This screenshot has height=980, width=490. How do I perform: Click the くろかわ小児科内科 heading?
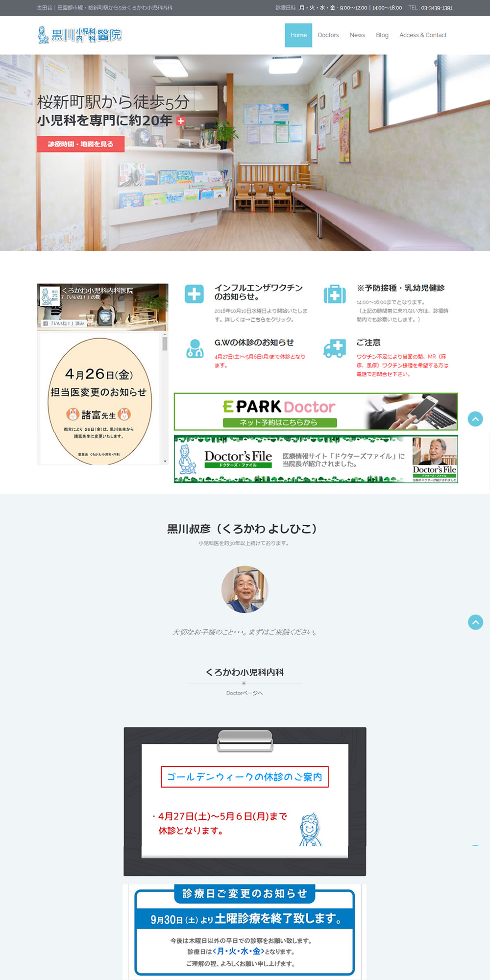tap(245, 672)
